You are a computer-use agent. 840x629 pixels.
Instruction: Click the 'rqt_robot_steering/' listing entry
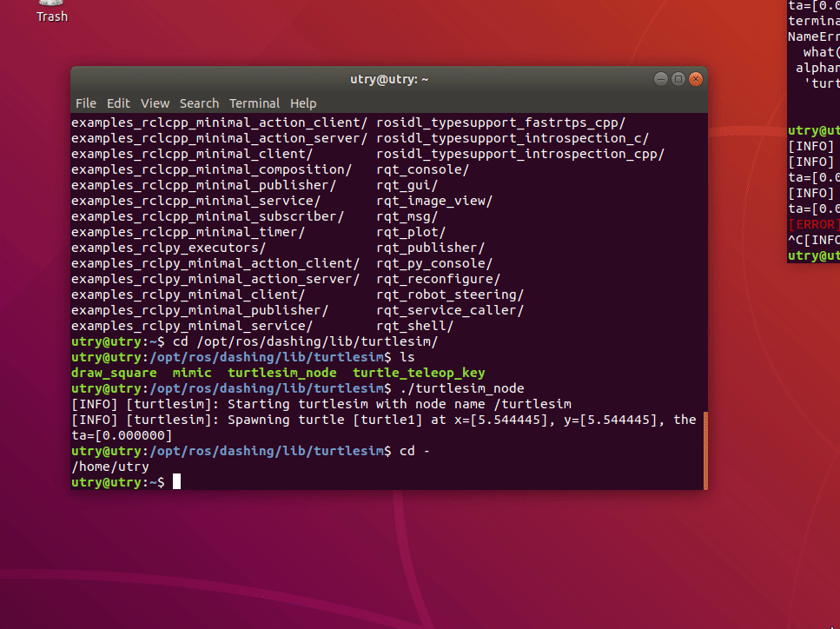[450, 295]
